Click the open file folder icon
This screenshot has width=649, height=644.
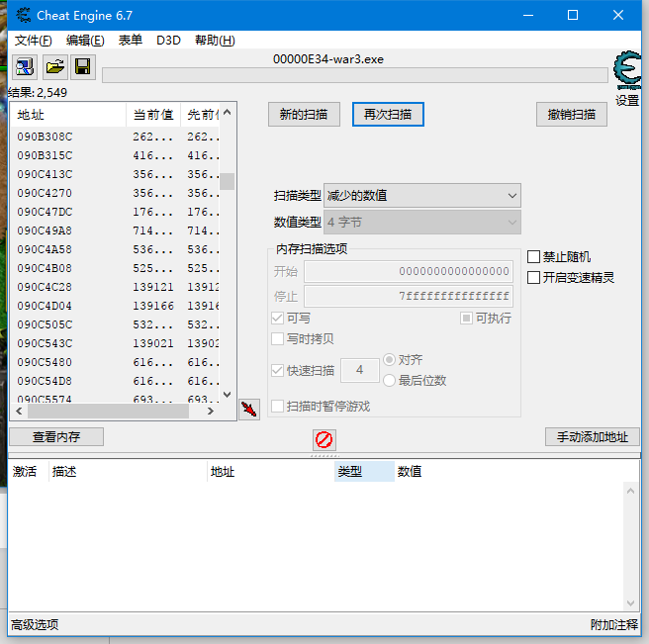click(55, 67)
